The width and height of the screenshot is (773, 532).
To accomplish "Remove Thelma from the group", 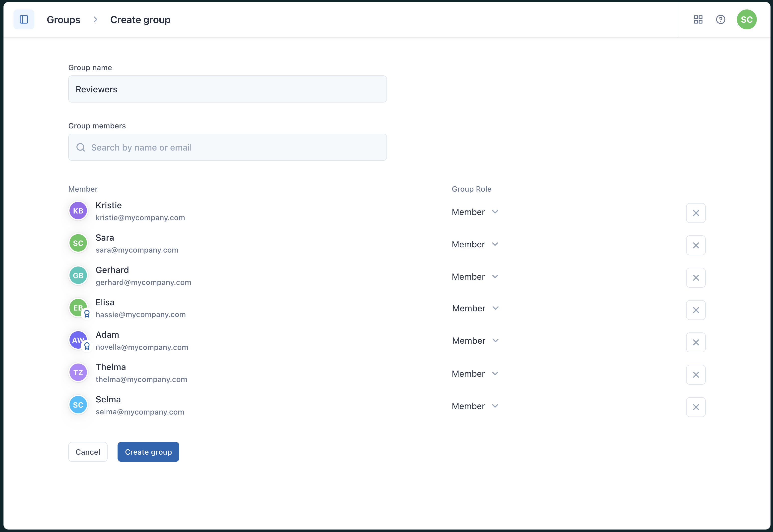I will click(x=696, y=375).
